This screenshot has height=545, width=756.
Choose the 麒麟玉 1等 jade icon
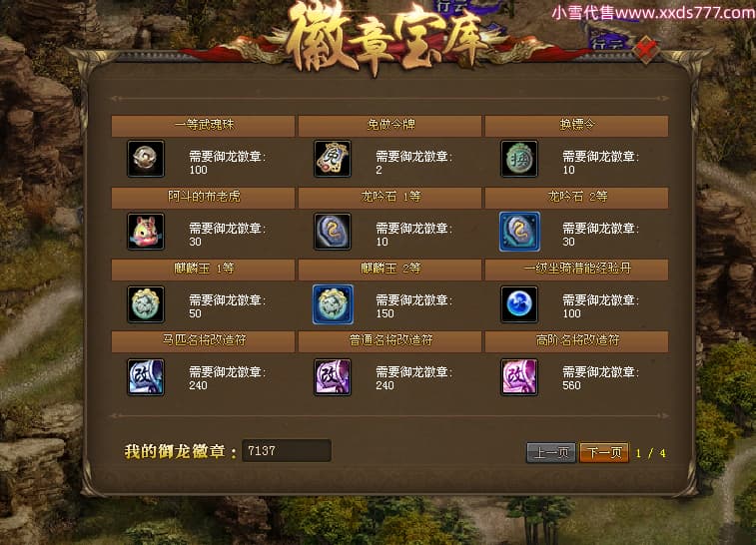[x=146, y=304]
